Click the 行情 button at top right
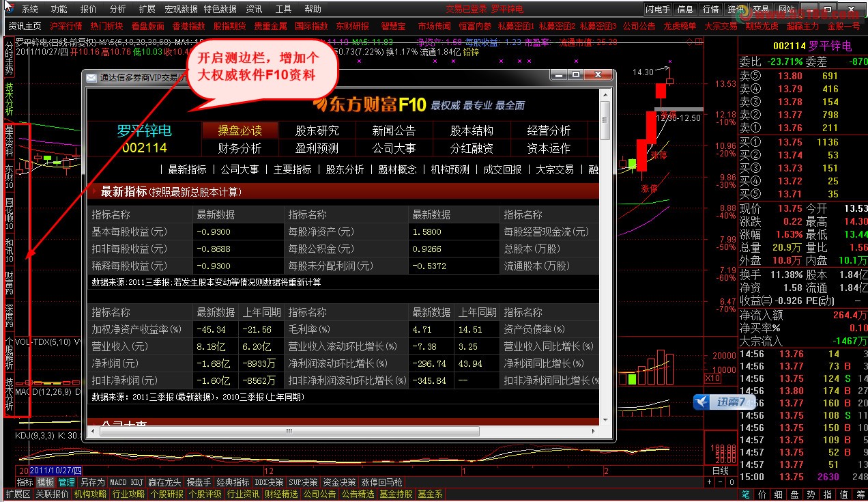Screen dimensions: 868x502 [x=710, y=10]
